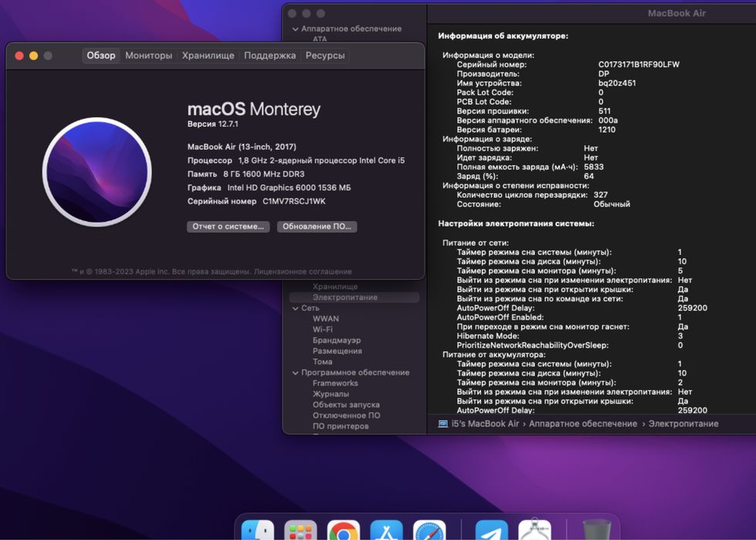Click the Информация об аккумуляторе heading
Viewport: 756px width, 540px height.
(503, 36)
